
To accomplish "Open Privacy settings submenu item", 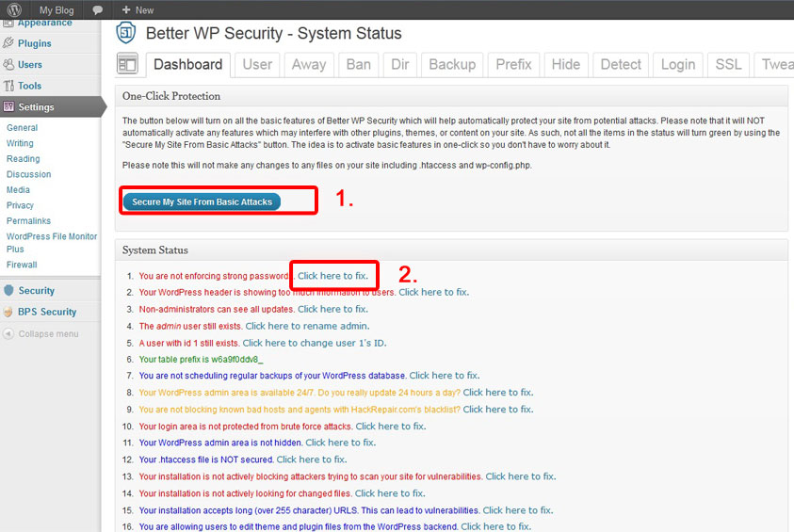I will click(x=20, y=205).
